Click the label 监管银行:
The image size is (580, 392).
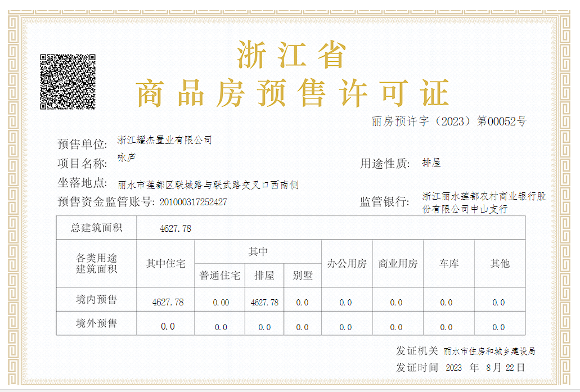(x=385, y=201)
